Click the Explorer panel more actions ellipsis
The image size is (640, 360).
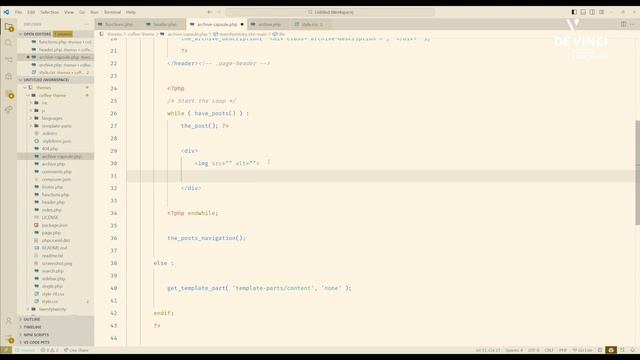(x=87, y=24)
